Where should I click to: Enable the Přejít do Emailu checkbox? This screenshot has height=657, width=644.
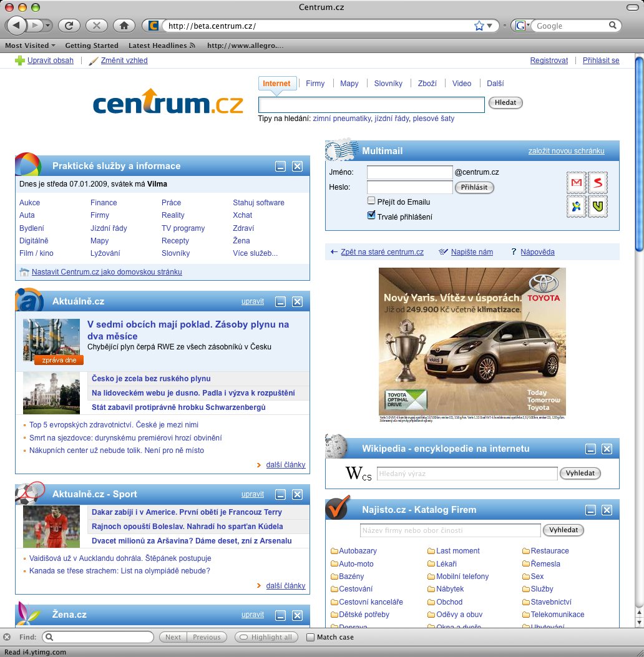click(371, 201)
